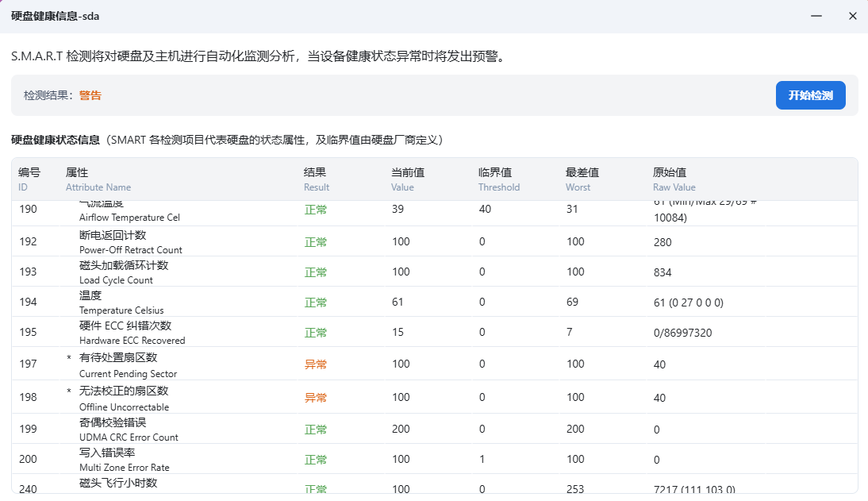Click the 最差值 Worst column header

pos(582,179)
